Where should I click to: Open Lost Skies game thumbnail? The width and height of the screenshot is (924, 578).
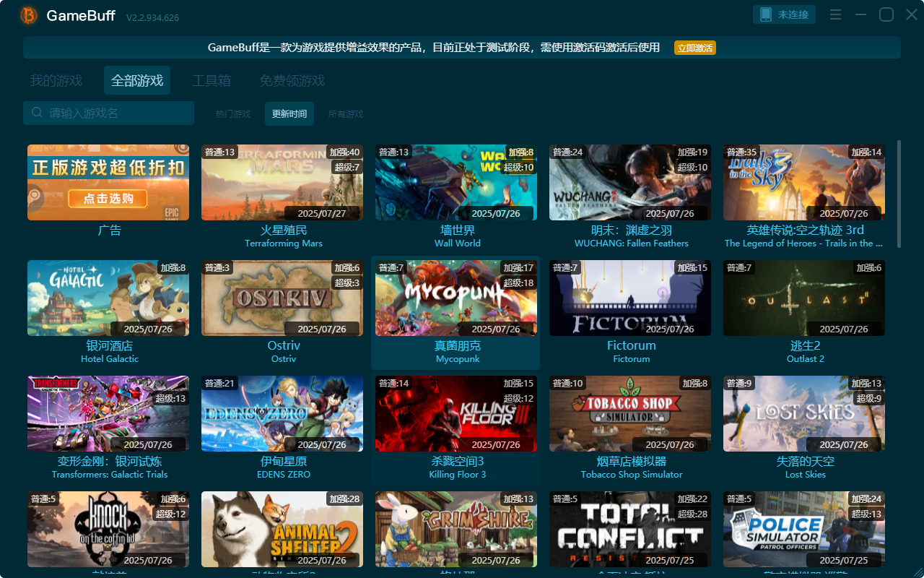pyautogui.click(x=804, y=413)
